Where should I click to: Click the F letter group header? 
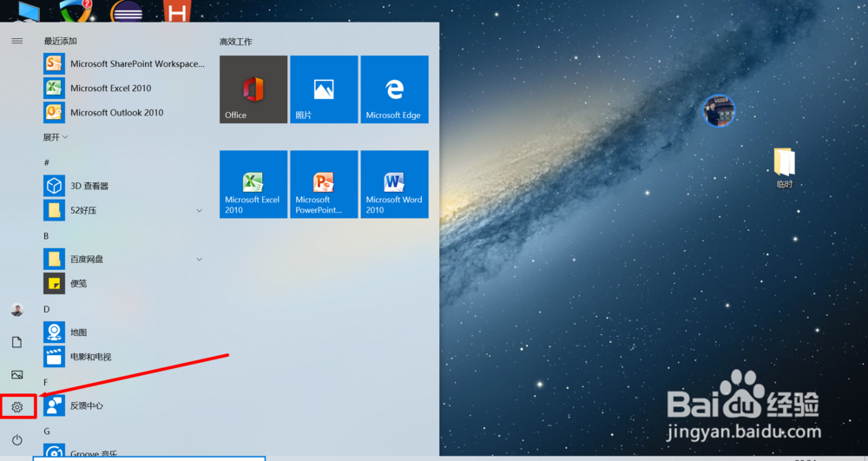46,382
